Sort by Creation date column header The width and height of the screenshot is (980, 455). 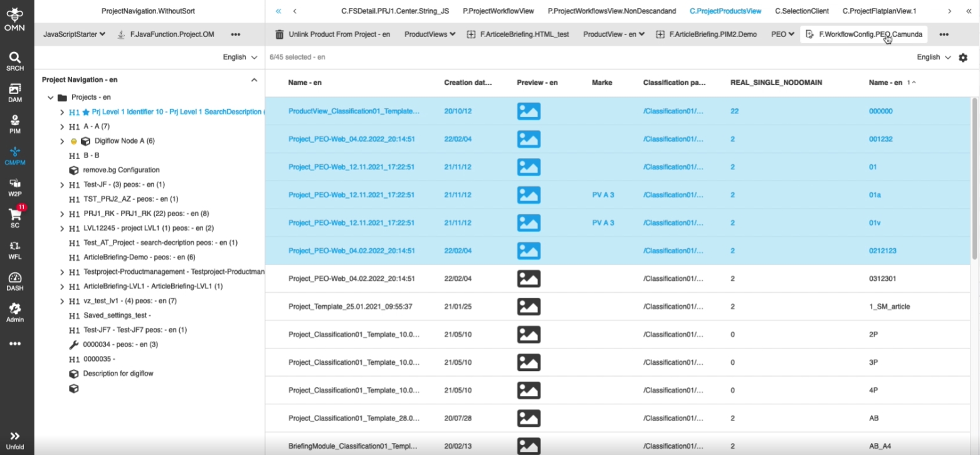coord(468,83)
